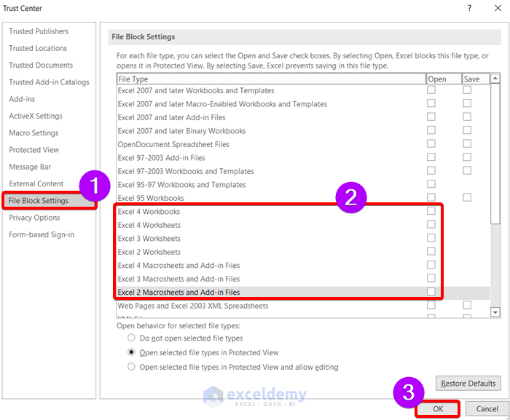Screen dimensions: 510x420
Task: Check Save for OpenDocument Spreadsheet Files
Action: [467, 143]
